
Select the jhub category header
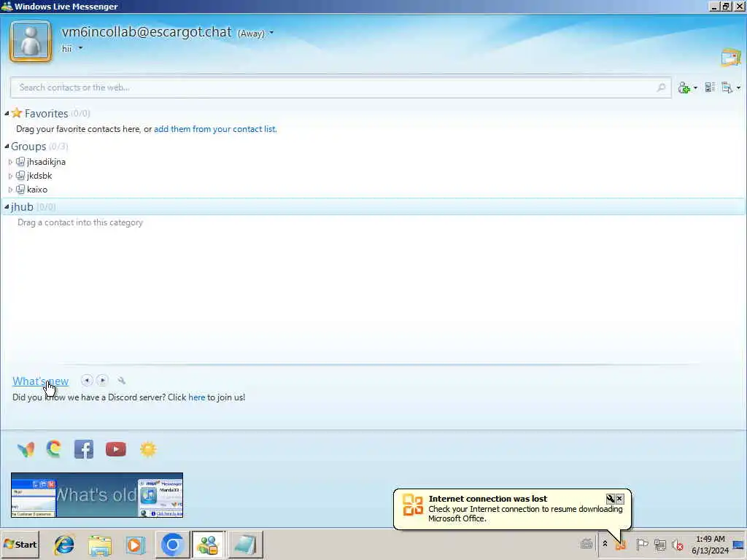tap(373, 206)
